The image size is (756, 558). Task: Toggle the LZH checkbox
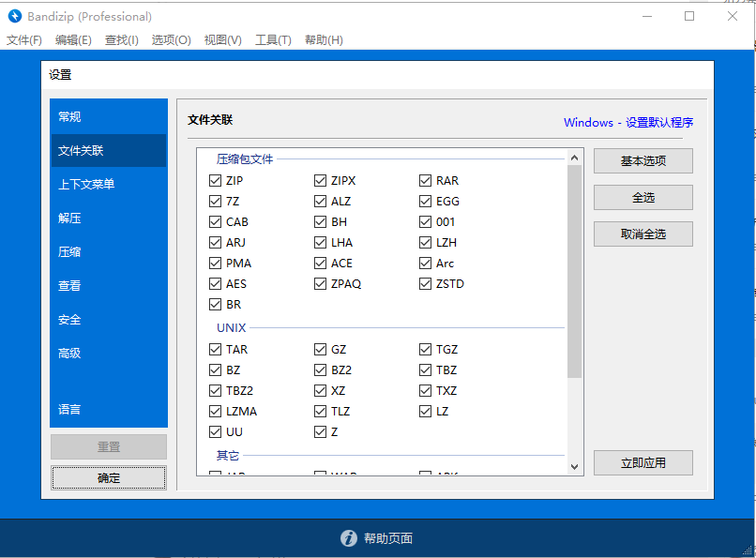pyautogui.click(x=425, y=242)
